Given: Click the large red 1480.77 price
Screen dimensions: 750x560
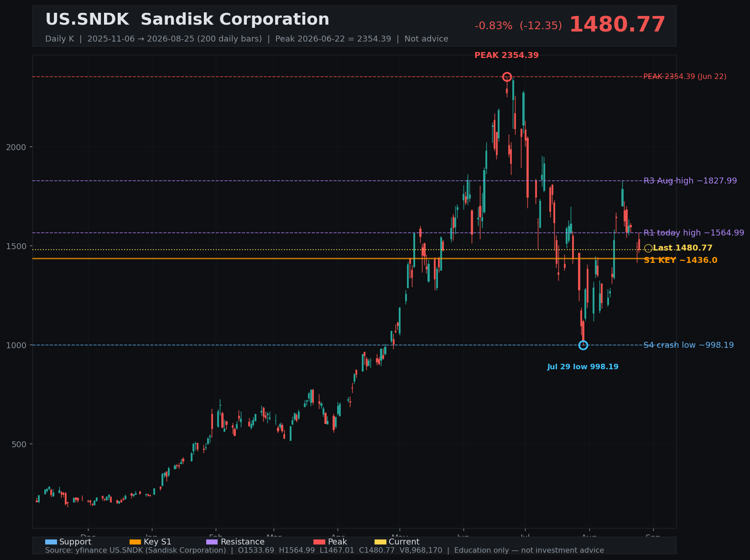Looking at the screenshot, I should tap(617, 25).
